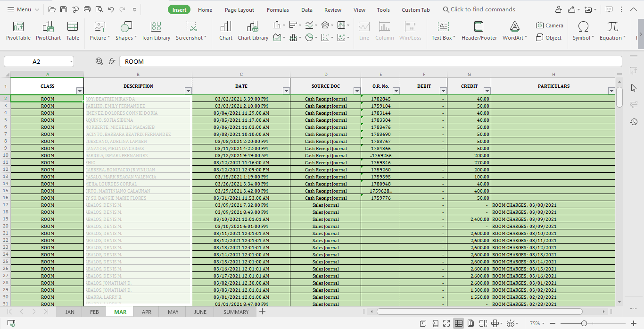This screenshot has height=329, width=644.
Task: Open the Screenshot dropdown
Action: click(x=191, y=38)
